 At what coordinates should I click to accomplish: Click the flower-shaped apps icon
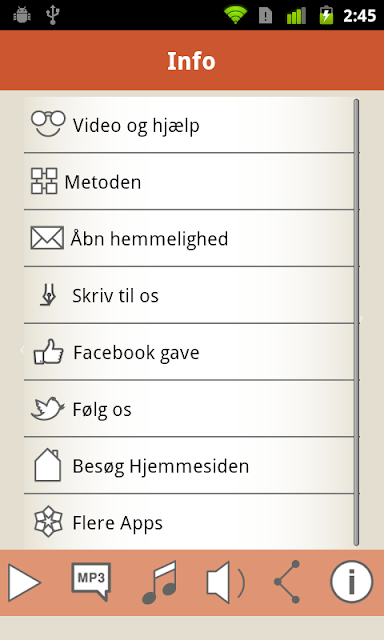click(48, 522)
